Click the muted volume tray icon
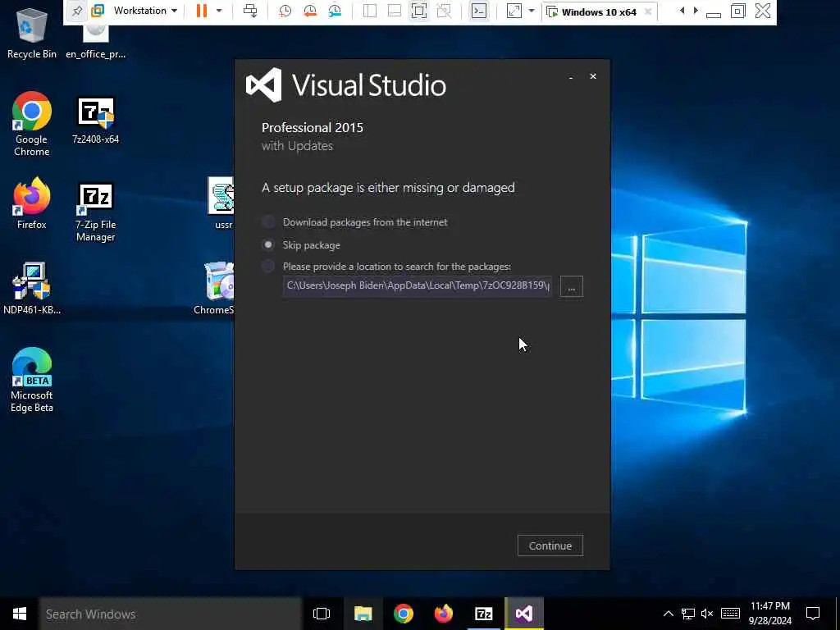The height and width of the screenshot is (630, 840). tap(707, 614)
